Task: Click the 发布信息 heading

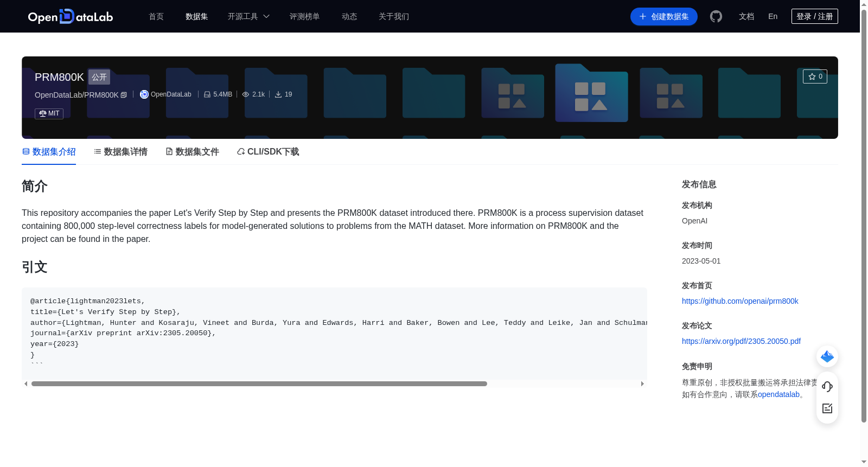Action: pyautogui.click(x=699, y=184)
